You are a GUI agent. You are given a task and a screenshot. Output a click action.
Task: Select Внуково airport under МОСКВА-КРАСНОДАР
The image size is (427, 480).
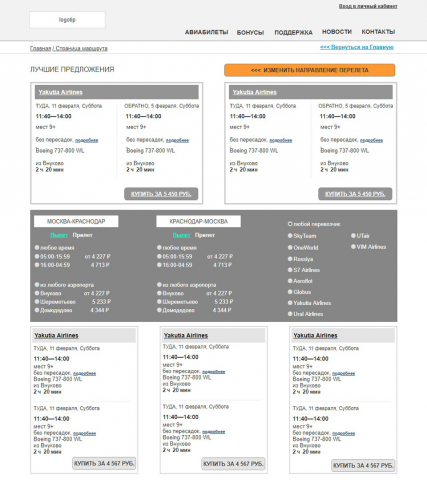pos(48,293)
